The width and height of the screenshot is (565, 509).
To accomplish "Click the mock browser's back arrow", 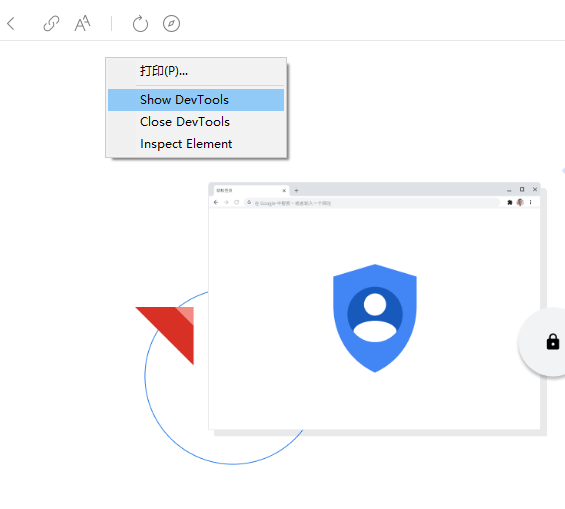I will pos(216,202).
